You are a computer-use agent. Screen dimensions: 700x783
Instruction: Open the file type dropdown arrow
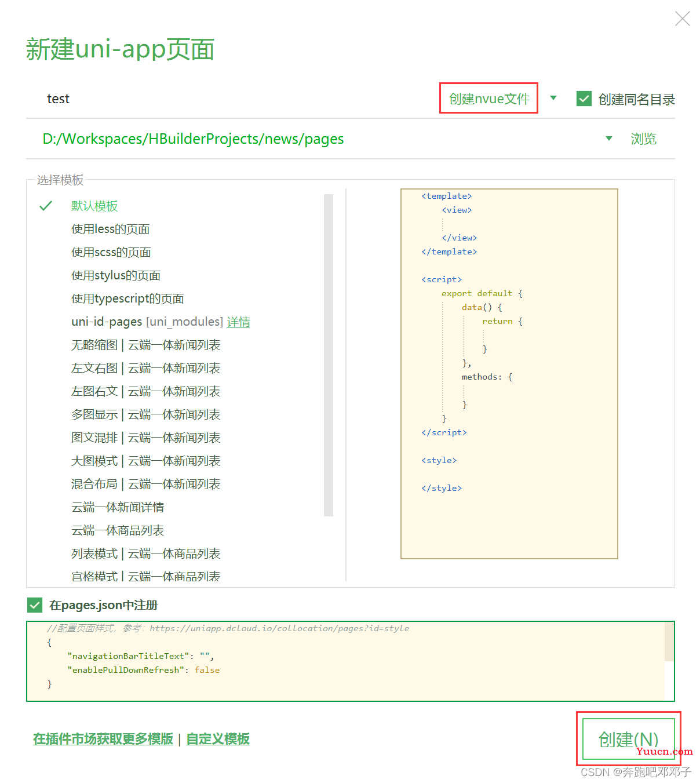point(553,98)
